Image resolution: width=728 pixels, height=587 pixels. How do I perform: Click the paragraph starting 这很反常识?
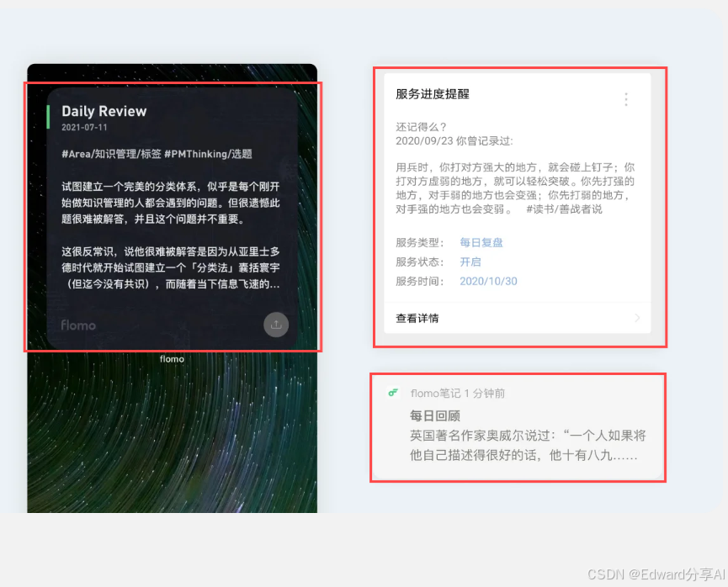(x=171, y=267)
